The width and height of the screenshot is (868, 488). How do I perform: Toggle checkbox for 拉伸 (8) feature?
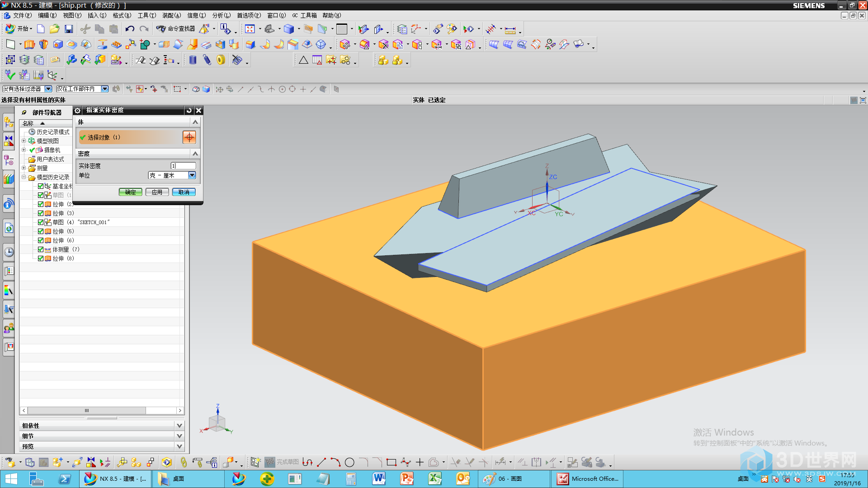tap(41, 258)
